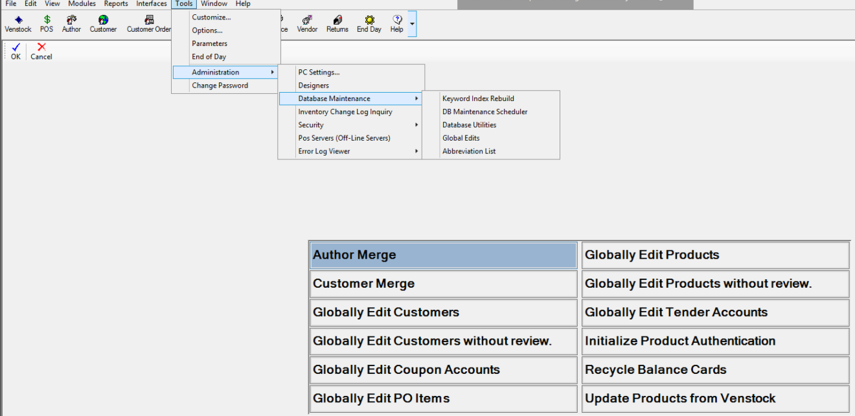This screenshot has width=855, height=416.
Task: Expand the Security submenu
Action: pos(351,125)
